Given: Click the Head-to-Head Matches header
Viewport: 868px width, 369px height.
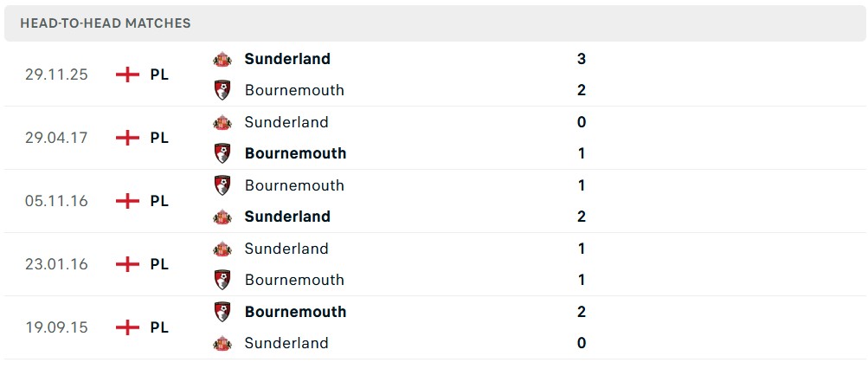Looking at the screenshot, I should click(106, 23).
